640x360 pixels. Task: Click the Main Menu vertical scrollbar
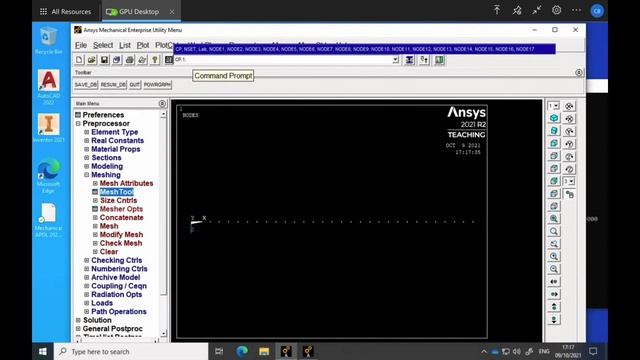[163, 224]
